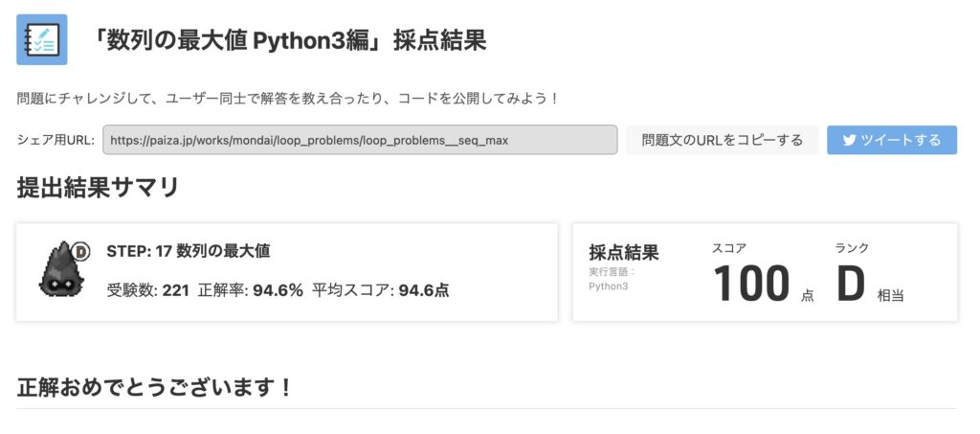Click the D rank badge on the character
Viewport: 980px width, 434px height.
(x=80, y=251)
